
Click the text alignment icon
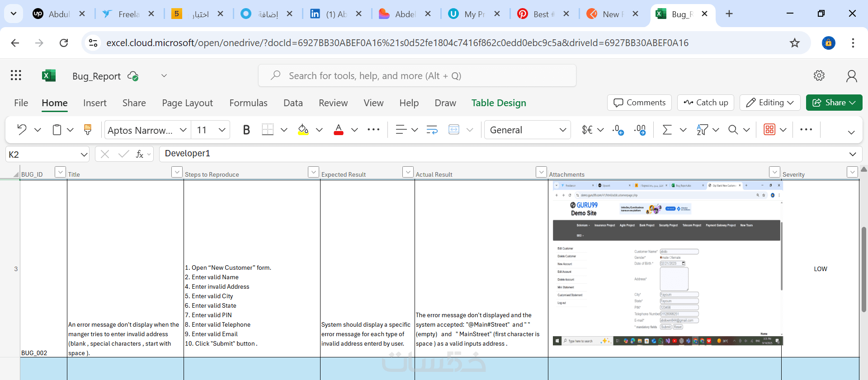(x=401, y=130)
